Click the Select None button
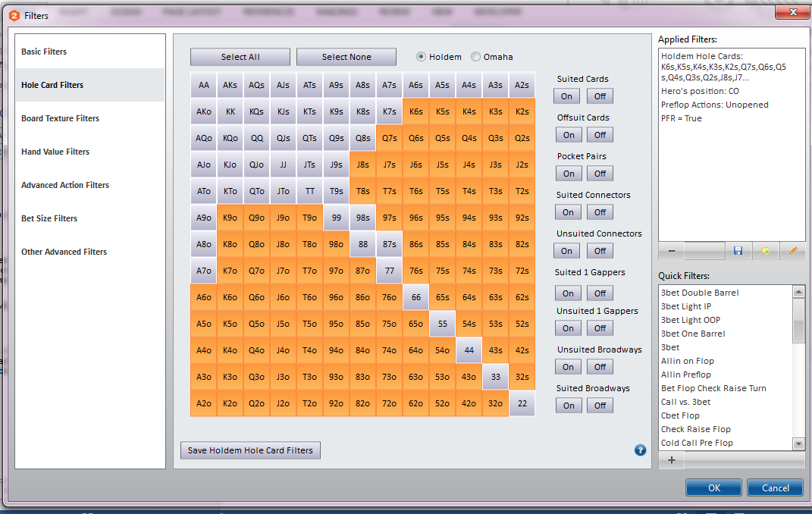This screenshot has width=812, height=514. pyautogui.click(x=346, y=57)
